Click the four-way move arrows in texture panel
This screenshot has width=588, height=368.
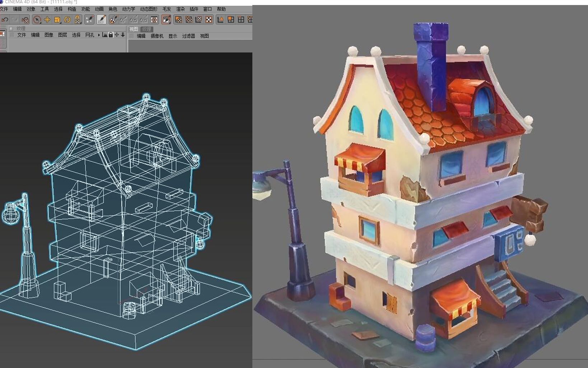117,35
